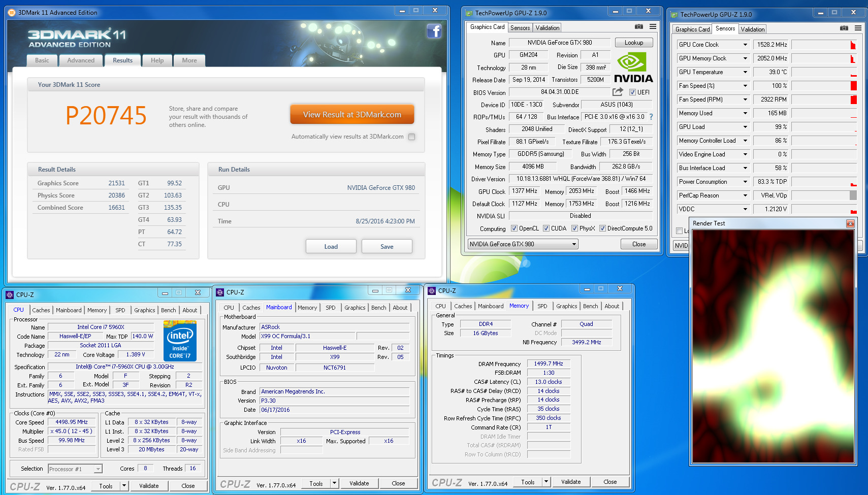
Task: Open the SPD tab in CPU-Z Memory window
Action: point(542,306)
